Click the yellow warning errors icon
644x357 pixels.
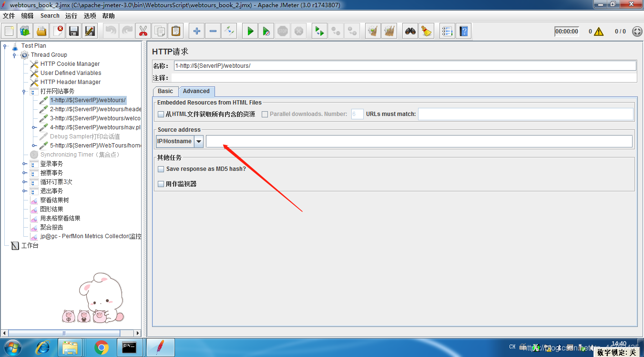[x=599, y=31]
